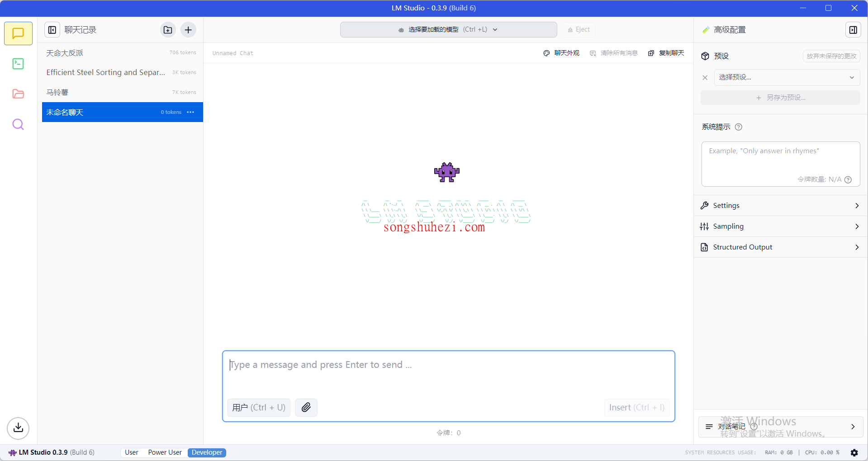Open the Developer terminal view icon

point(18,64)
